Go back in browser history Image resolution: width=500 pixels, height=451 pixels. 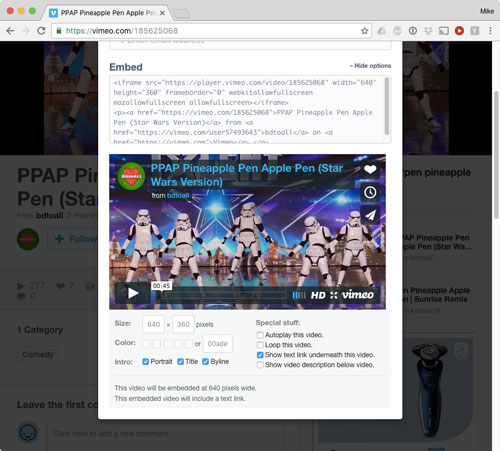(x=10, y=31)
